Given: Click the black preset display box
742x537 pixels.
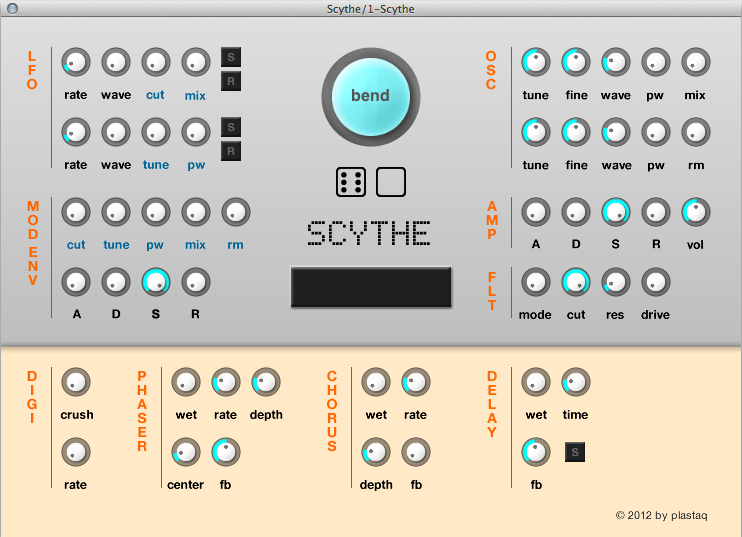Looking at the screenshot, I should click(371, 287).
